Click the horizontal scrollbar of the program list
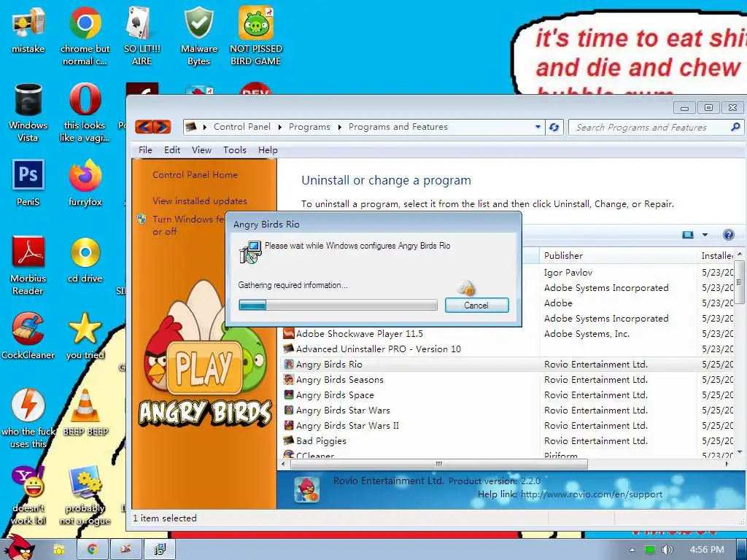Screen dimensions: 747x560 (x=438, y=464)
